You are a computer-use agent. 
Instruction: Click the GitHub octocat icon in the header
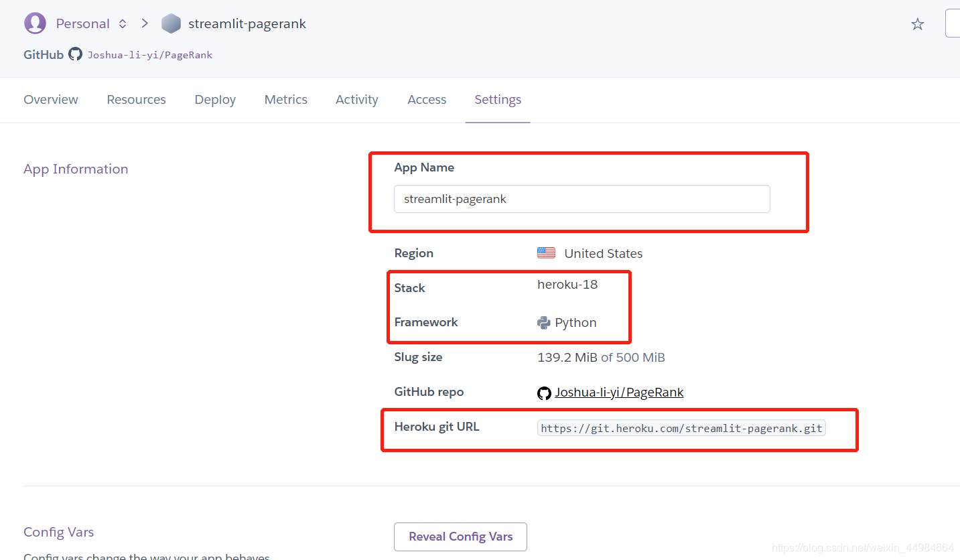(74, 54)
